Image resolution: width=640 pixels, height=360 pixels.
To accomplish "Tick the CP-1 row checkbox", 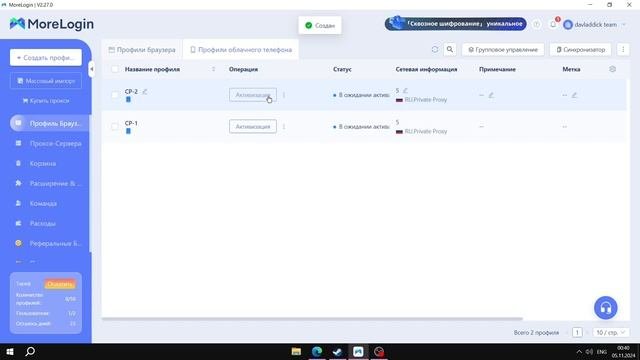I will click(115, 127).
